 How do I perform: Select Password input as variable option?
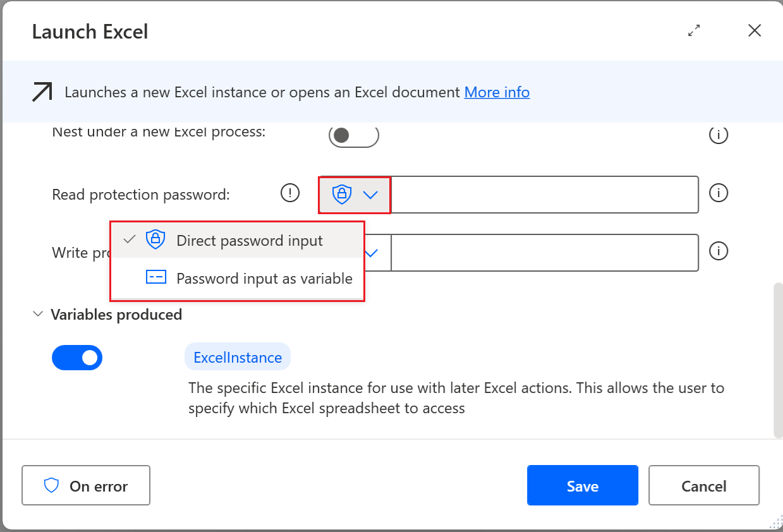click(264, 277)
